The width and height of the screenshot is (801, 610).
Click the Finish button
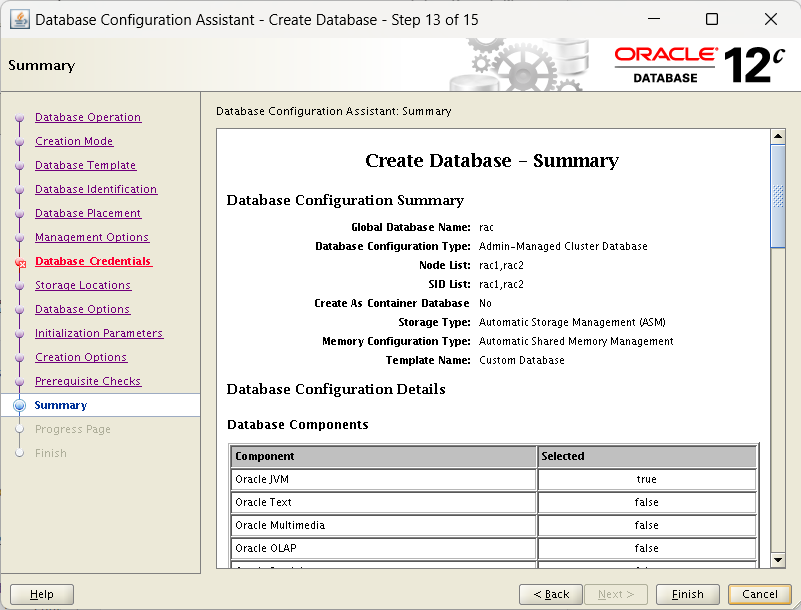688,594
